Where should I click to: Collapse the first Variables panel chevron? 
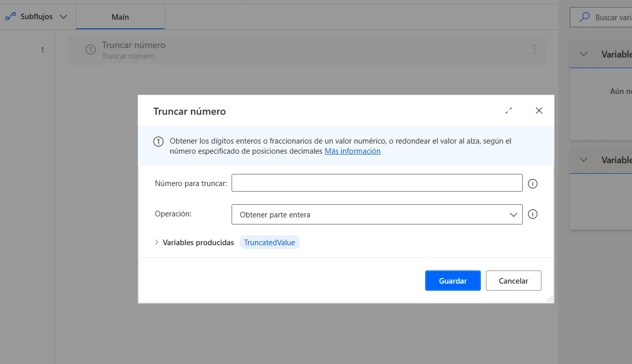coord(583,54)
